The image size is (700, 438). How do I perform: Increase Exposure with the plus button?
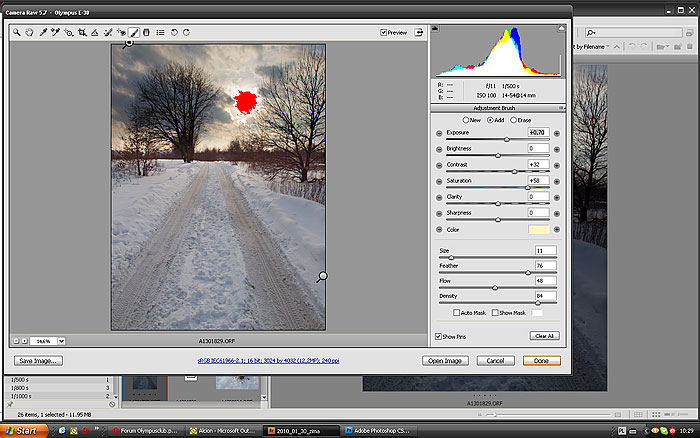pyautogui.click(x=556, y=133)
